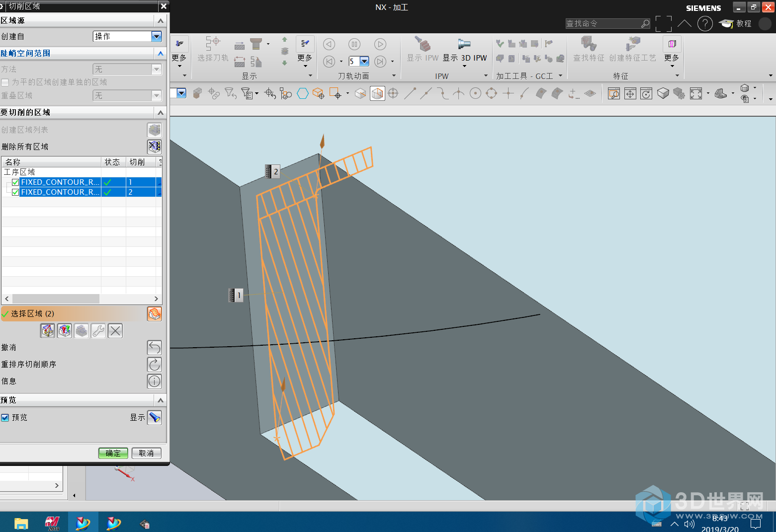Image resolution: width=776 pixels, height=532 pixels.
Task: Open File Explorer from the taskbar
Action: [21, 523]
